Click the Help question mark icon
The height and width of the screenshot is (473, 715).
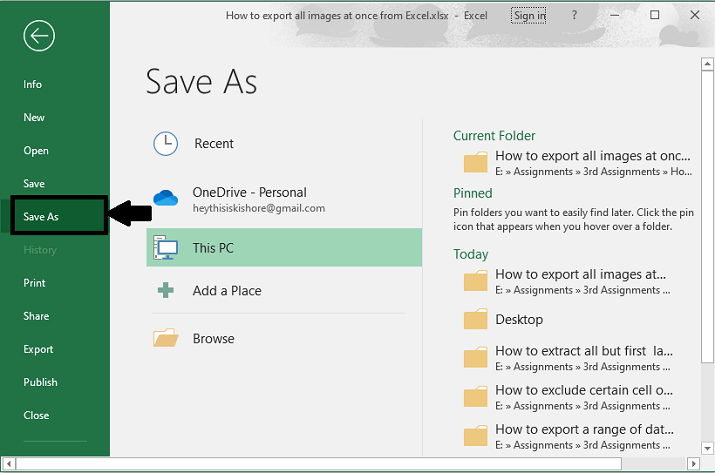coord(574,16)
